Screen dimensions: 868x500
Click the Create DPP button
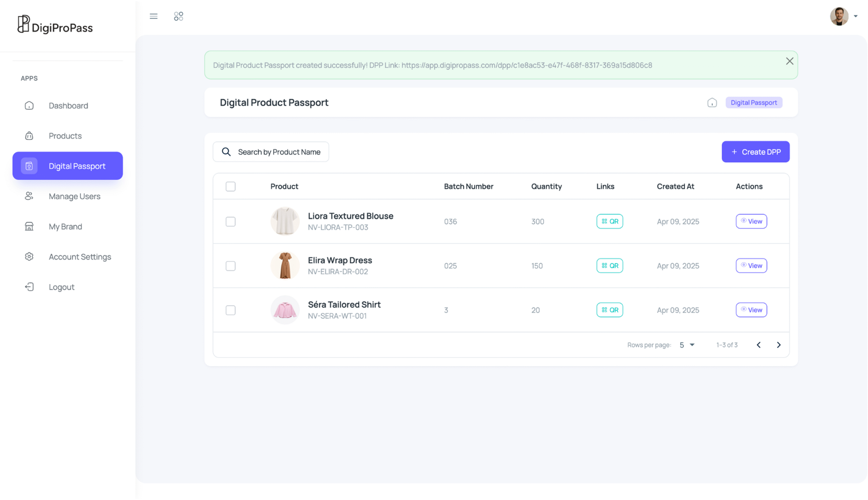(x=755, y=152)
